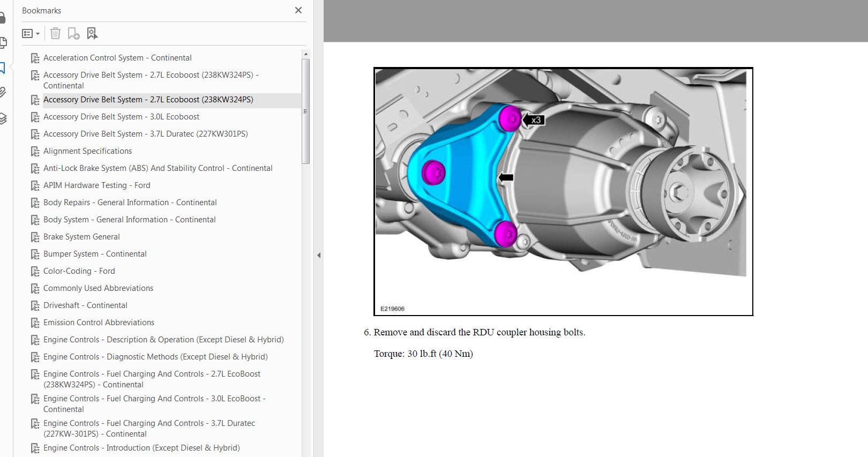Viewport: 868px width, 457px height.
Task: Close the Bookmarks panel
Action: tap(298, 10)
